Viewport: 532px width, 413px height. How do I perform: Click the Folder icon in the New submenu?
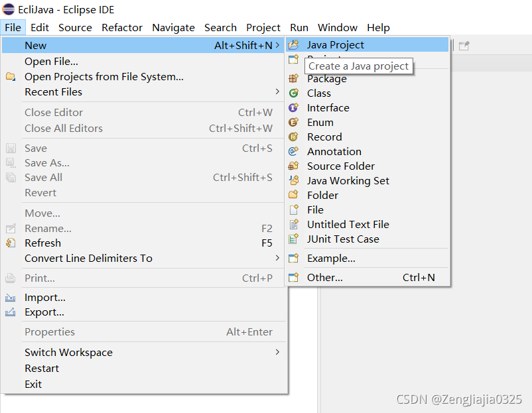[x=293, y=195]
